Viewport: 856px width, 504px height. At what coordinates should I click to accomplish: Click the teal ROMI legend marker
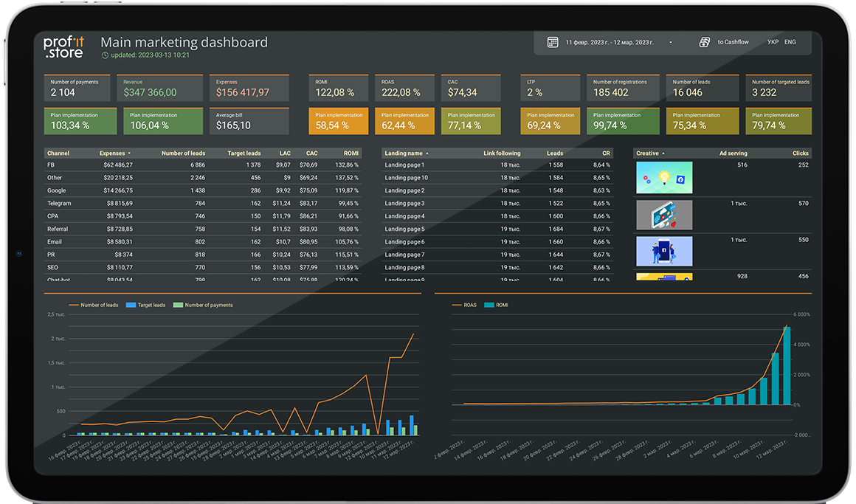click(489, 305)
